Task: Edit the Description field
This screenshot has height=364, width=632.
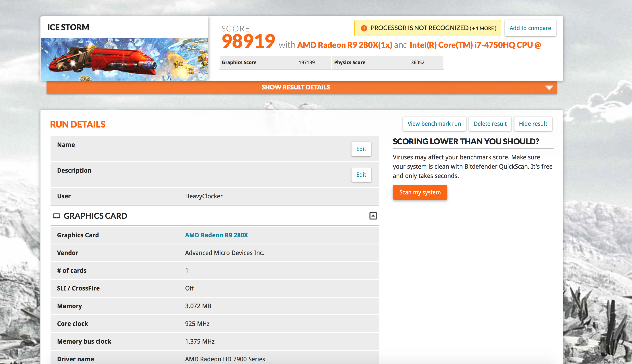Action: pos(361,174)
